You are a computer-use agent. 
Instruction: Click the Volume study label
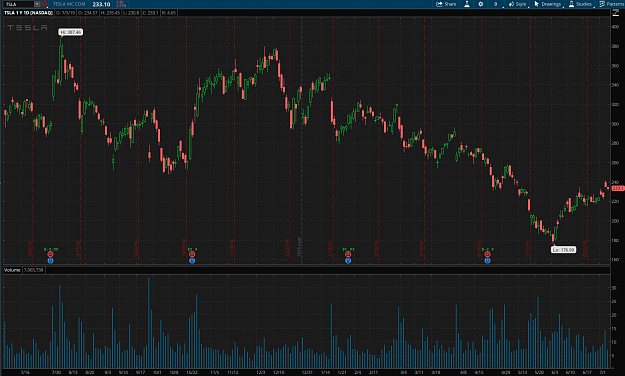pyautogui.click(x=12, y=270)
